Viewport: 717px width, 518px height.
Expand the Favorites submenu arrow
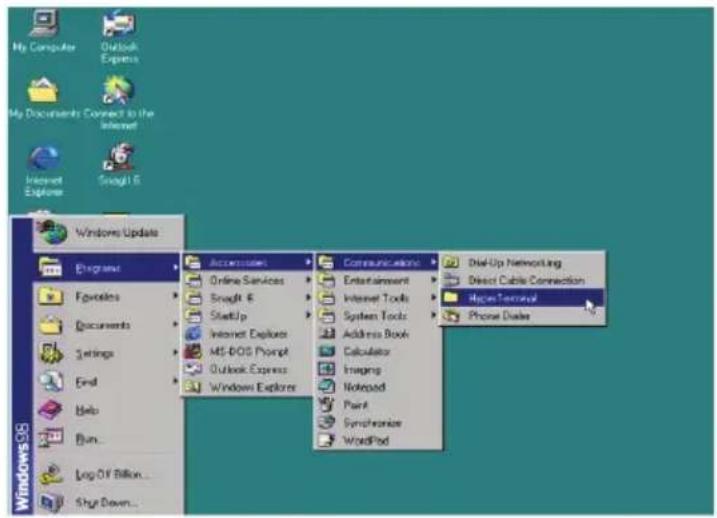(x=175, y=296)
